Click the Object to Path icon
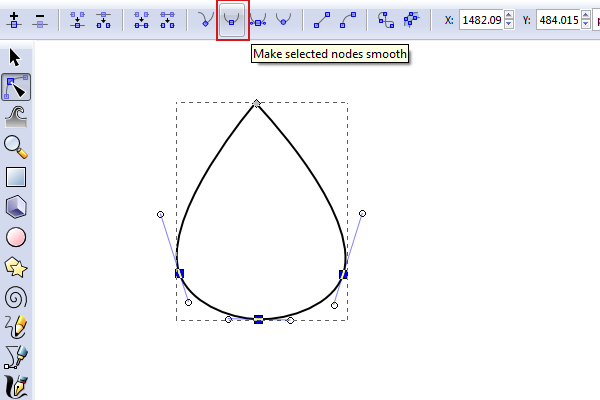 pyautogui.click(x=386, y=19)
